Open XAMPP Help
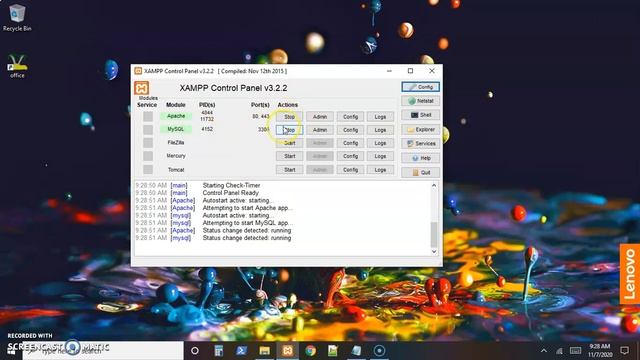The height and width of the screenshot is (360, 640). point(420,158)
